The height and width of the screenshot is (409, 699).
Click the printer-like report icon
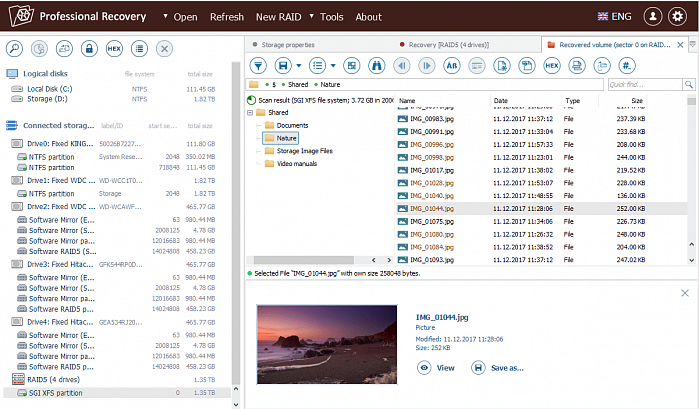pos(577,66)
